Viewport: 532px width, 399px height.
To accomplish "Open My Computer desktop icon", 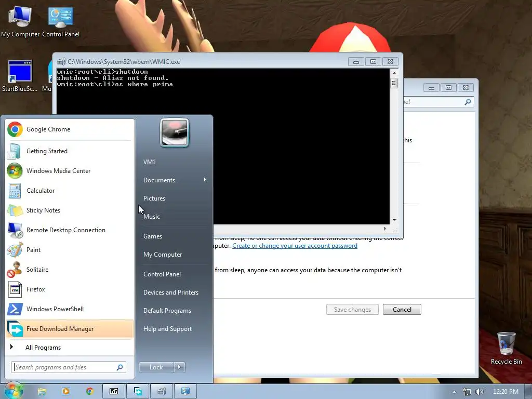I will click(x=20, y=22).
